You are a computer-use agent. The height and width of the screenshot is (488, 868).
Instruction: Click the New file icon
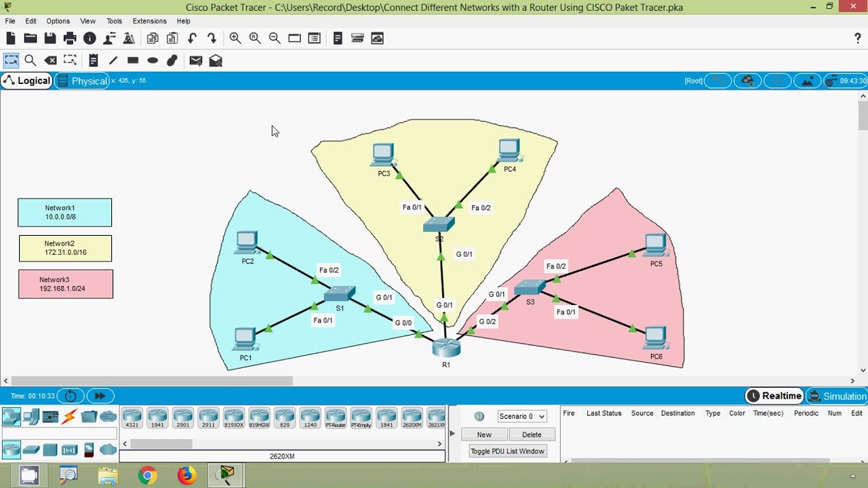tap(11, 39)
